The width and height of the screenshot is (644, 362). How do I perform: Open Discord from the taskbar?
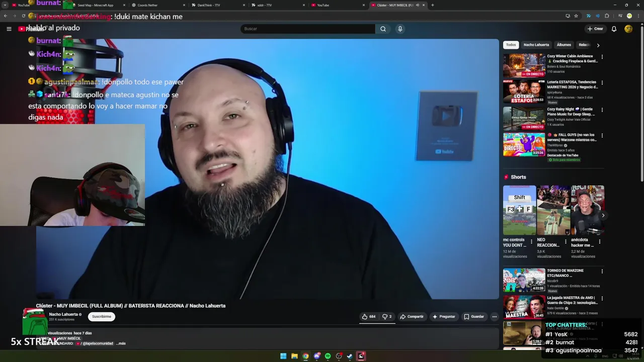click(316, 356)
